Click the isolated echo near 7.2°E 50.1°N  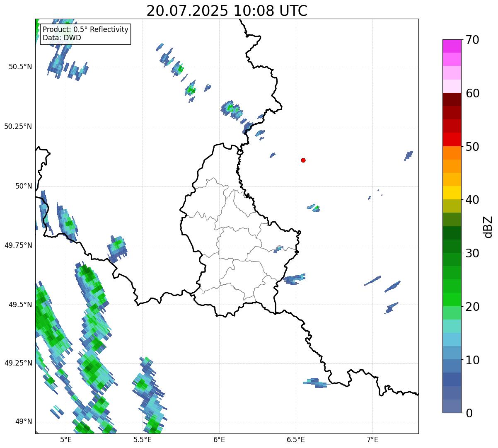coord(409,155)
